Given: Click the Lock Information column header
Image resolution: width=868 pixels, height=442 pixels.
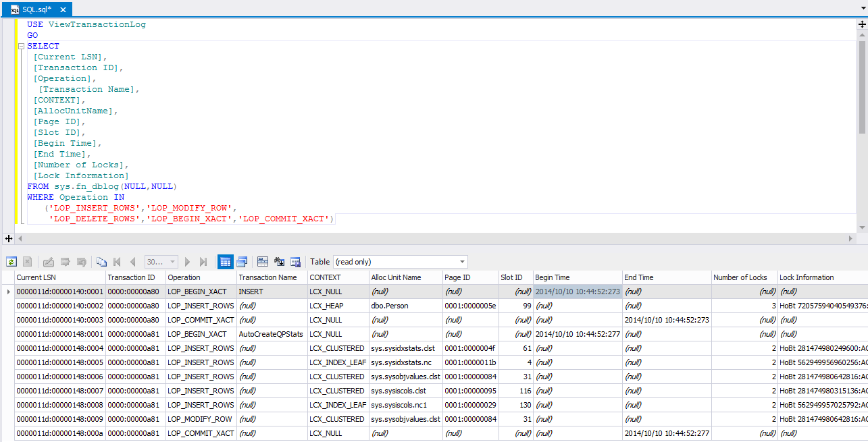Looking at the screenshot, I should pos(822,277).
